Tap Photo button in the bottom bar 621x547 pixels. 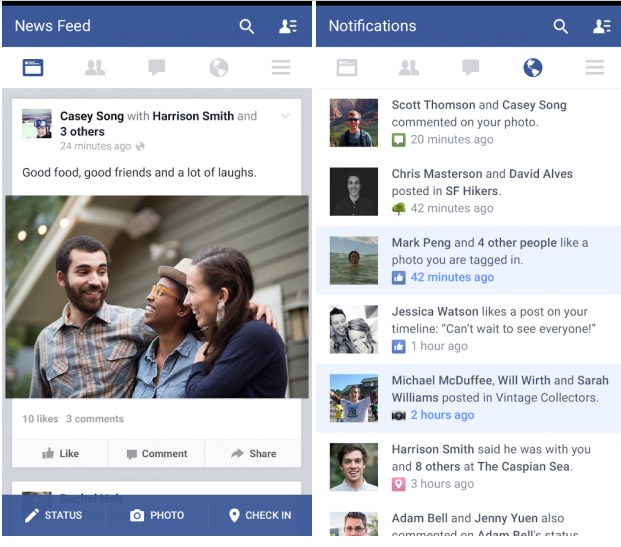coord(157,515)
